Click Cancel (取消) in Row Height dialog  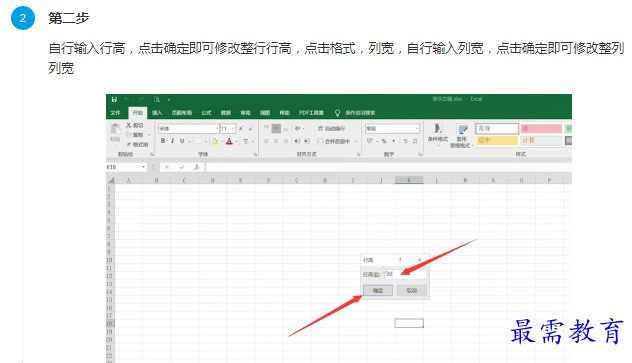(x=412, y=290)
